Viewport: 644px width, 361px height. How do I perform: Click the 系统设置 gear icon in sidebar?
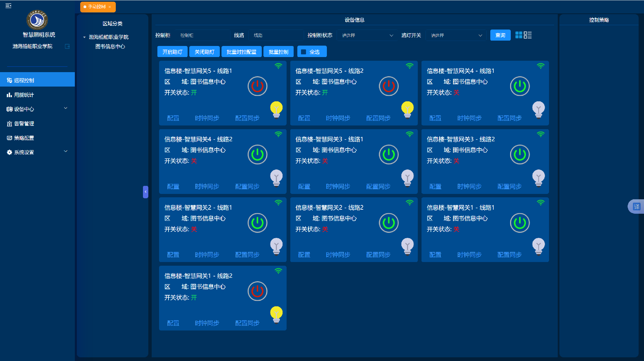[9, 152]
